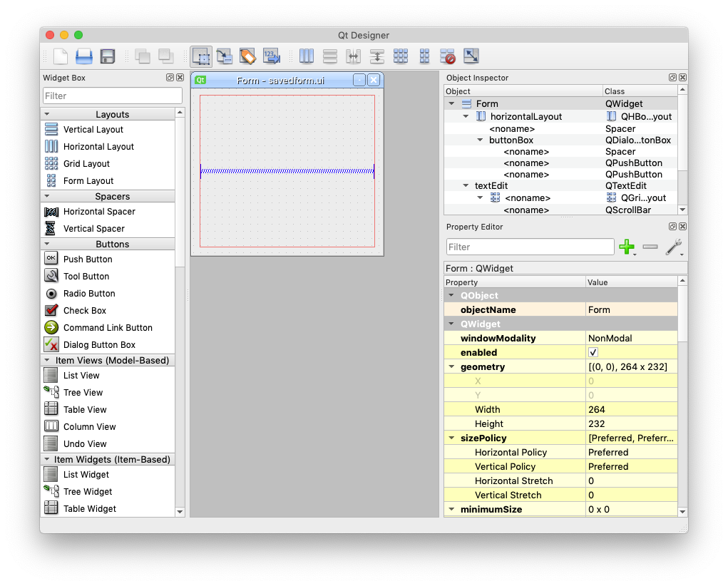This screenshot has height=586, width=728.
Task: Switch to Edit Signals/Slots mode
Action: pos(225,56)
